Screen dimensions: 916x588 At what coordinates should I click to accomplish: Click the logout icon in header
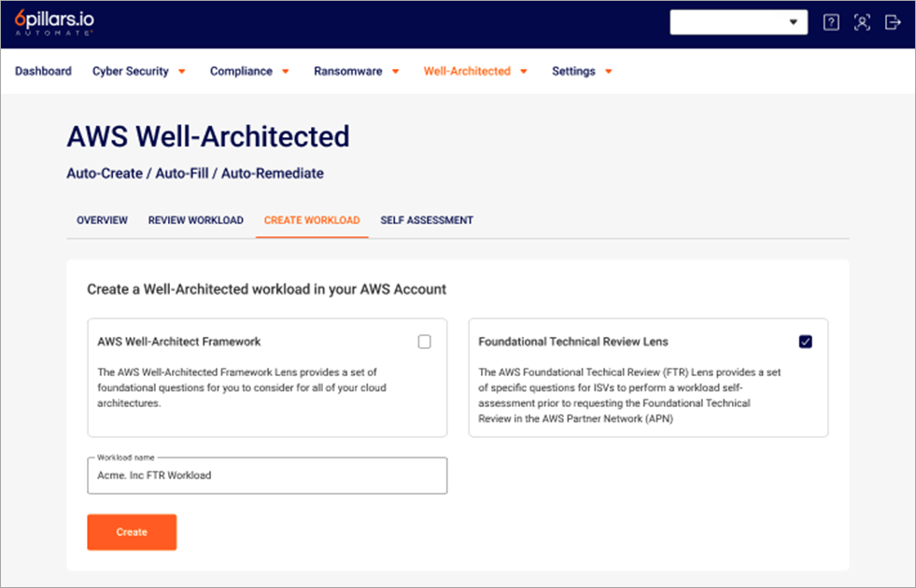[893, 22]
